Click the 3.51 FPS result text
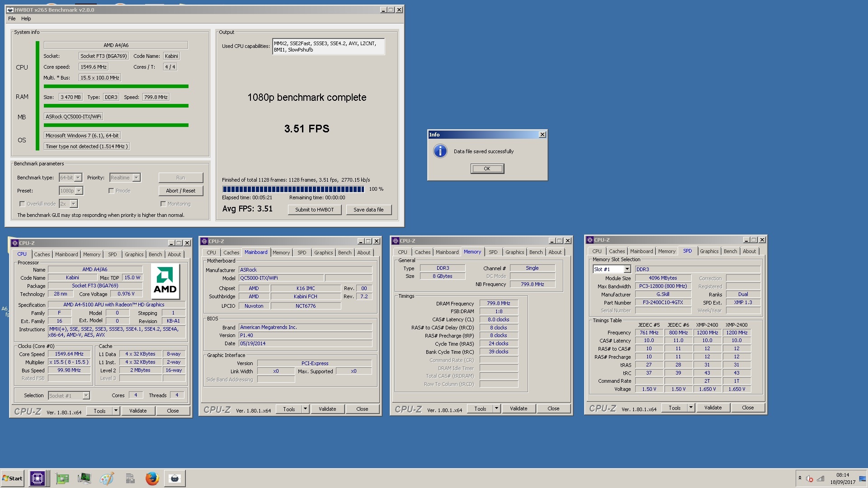Screen dimensions: 868x488 [x=307, y=129]
